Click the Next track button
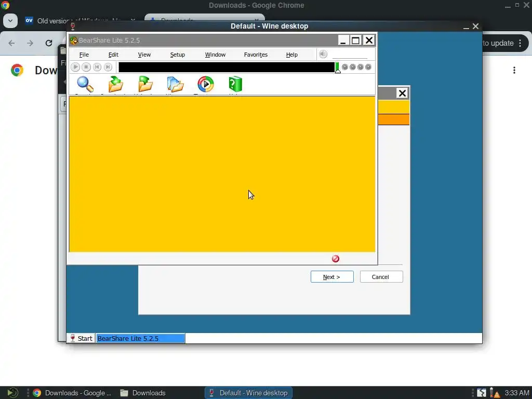 coord(108,67)
